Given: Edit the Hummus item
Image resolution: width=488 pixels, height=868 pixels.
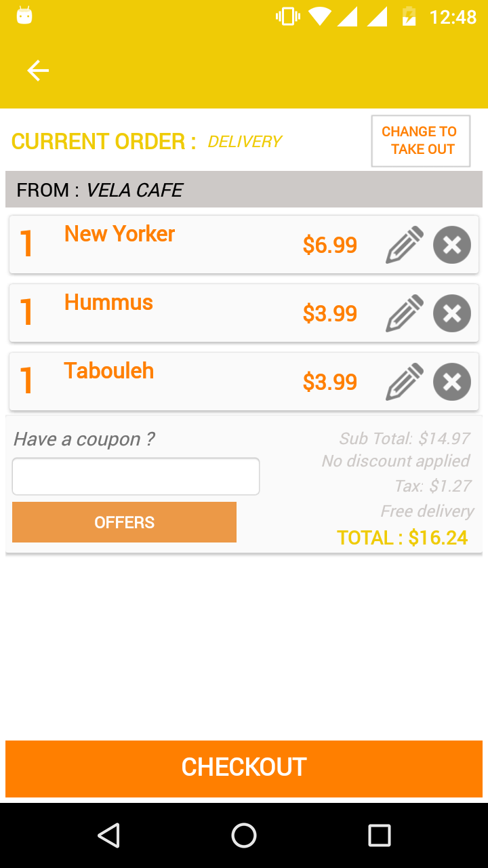Looking at the screenshot, I should point(405,313).
